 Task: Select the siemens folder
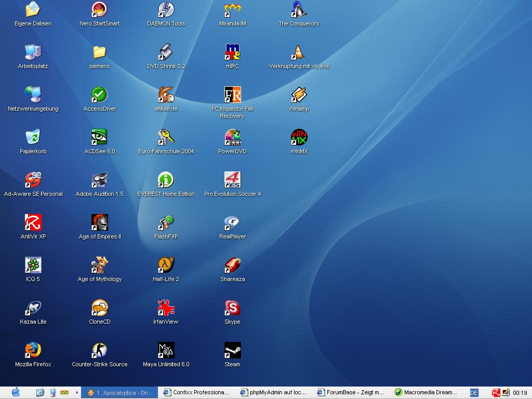tap(99, 52)
